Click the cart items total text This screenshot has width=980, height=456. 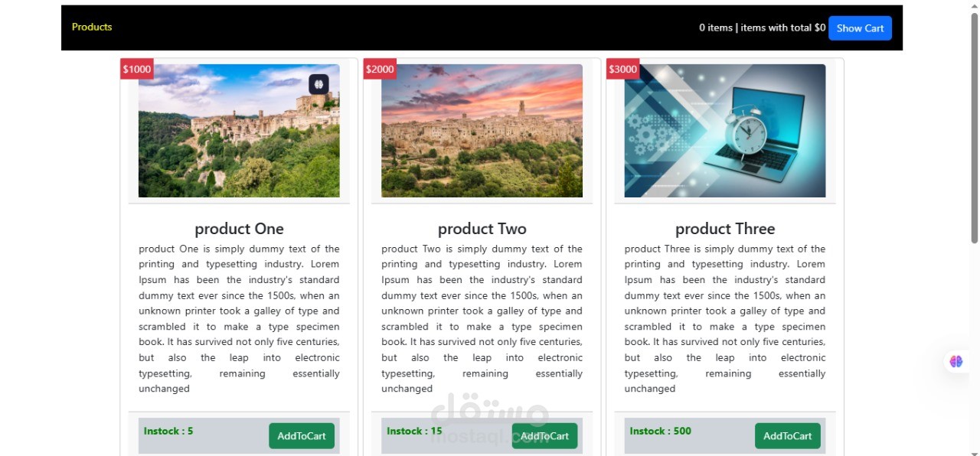pos(762,28)
